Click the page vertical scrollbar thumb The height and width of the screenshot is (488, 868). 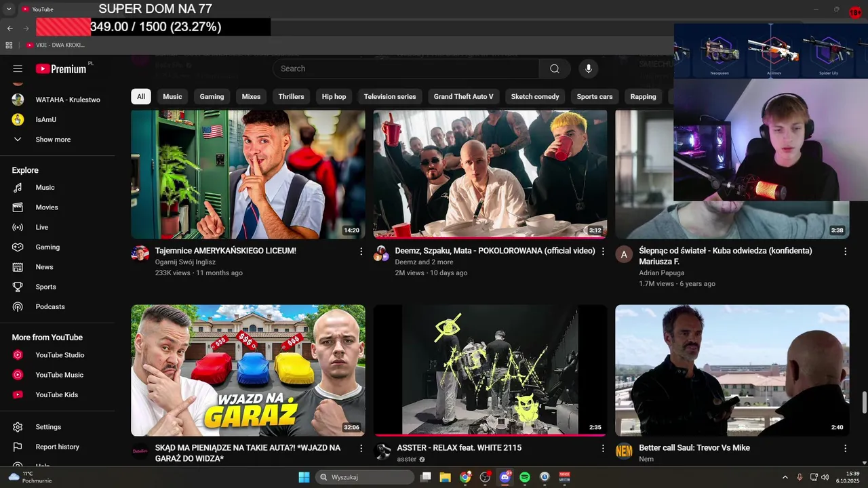(864, 402)
